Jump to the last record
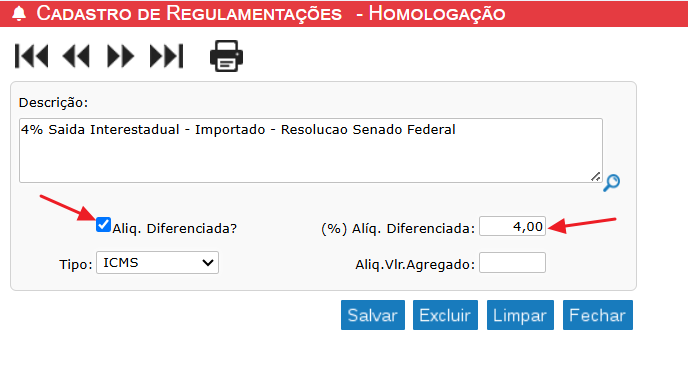The image size is (688, 381). coord(166,56)
